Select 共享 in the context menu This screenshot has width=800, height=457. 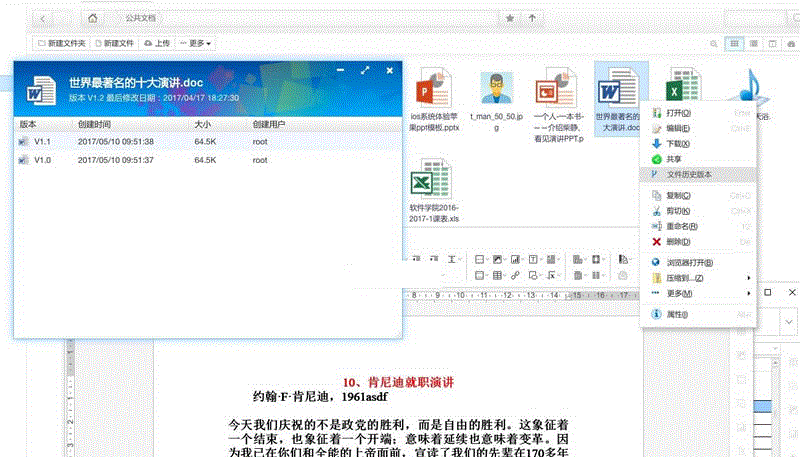676,159
